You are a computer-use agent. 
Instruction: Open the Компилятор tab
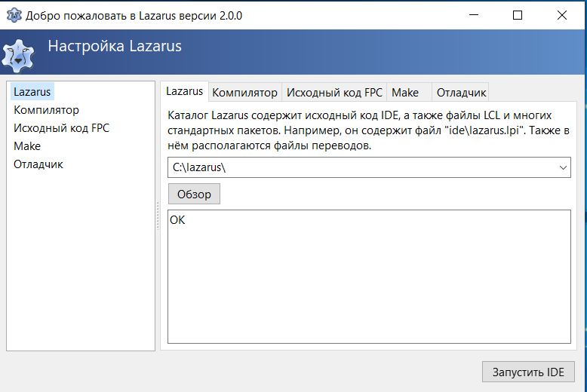tap(244, 93)
